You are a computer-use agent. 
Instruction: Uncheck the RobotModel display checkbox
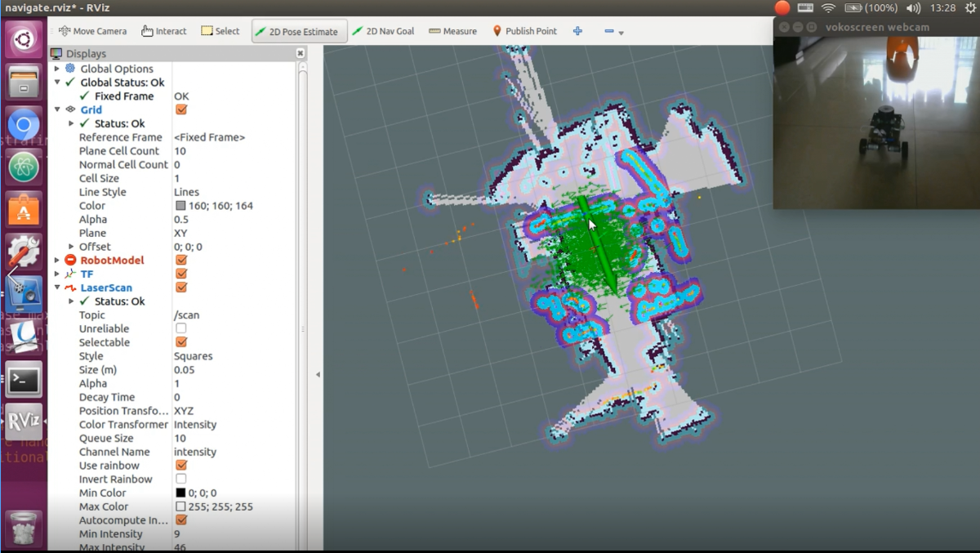point(181,260)
